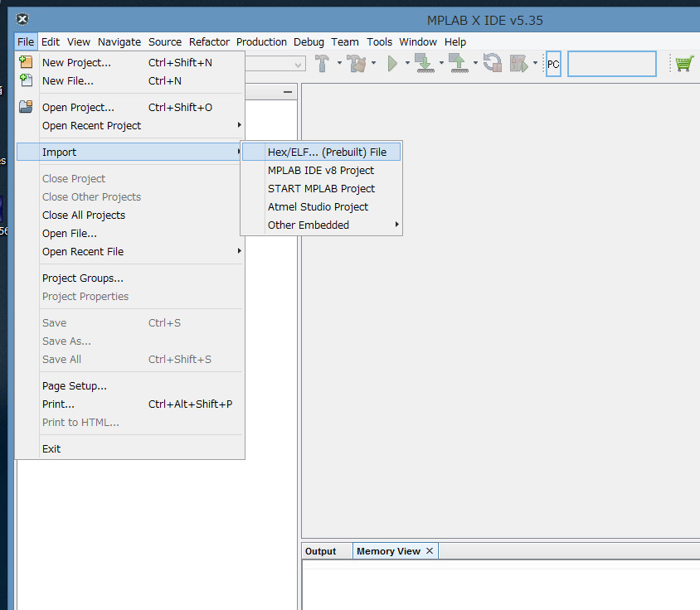The width and height of the screenshot is (700, 610).
Task: Open the Team menu
Action: pyautogui.click(x=345, y=42)
